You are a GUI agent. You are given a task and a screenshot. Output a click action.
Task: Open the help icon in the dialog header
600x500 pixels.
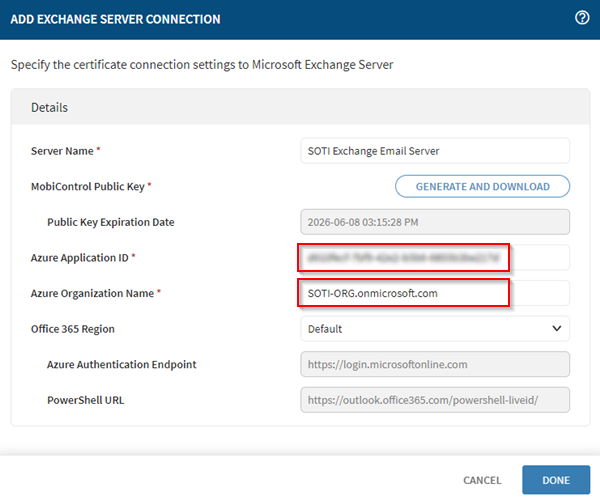[582, 18]
